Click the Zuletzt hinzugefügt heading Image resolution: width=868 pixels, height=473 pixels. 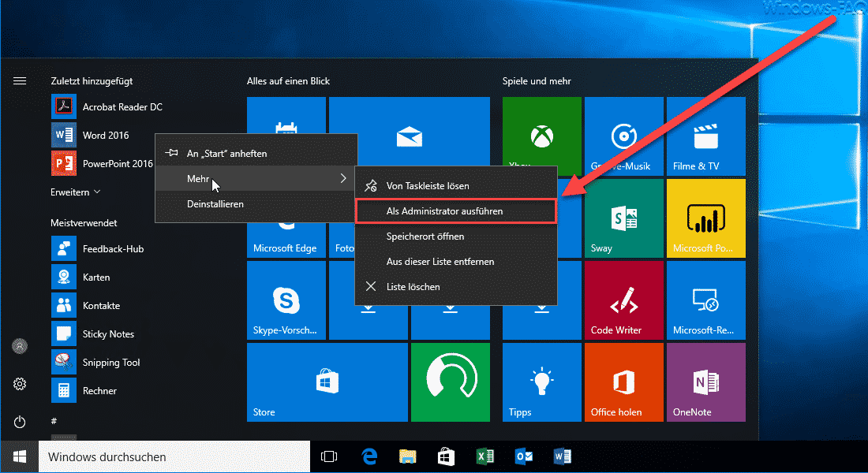[x=92, y=80]
